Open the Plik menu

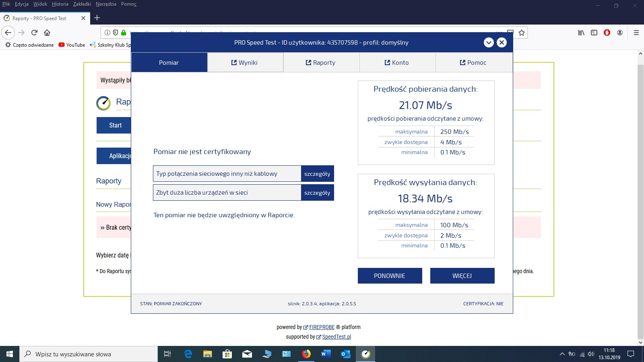6,4
